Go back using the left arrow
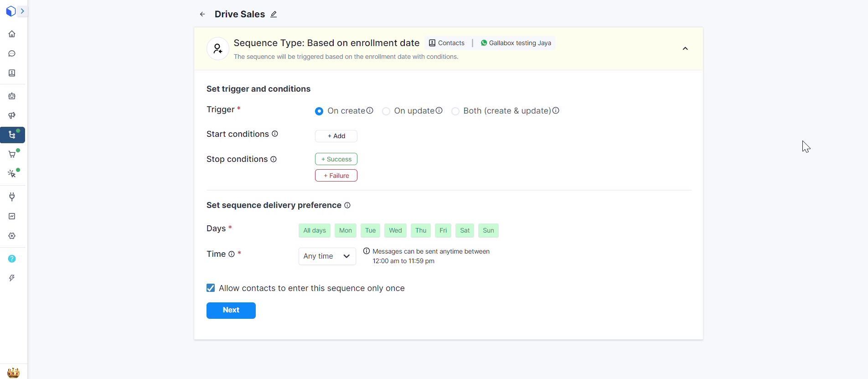The image size is (868, 379). click(202, 14)
